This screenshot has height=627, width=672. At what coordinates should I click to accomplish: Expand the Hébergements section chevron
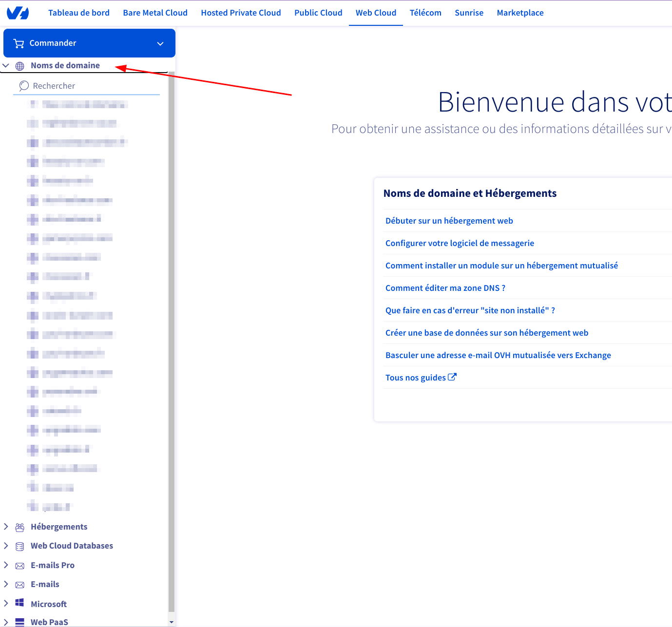click(x=6, y=527)
